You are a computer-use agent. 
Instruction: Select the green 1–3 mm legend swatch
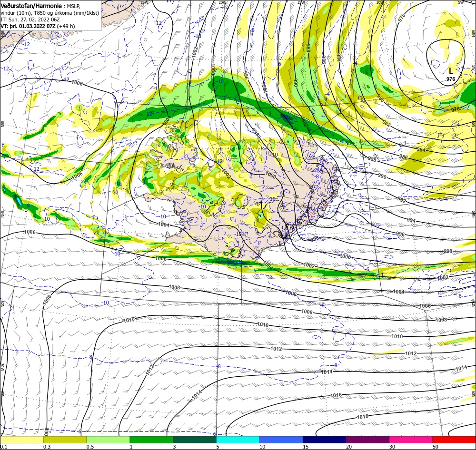[x=151, y=440]
